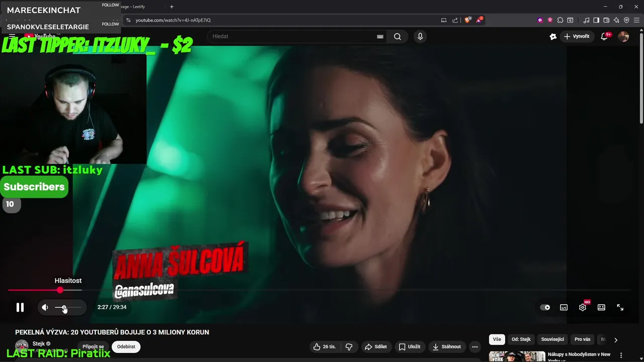644x362 pixels.
Task: Adjust the Hlasitost volume slider
Action: 68,307
